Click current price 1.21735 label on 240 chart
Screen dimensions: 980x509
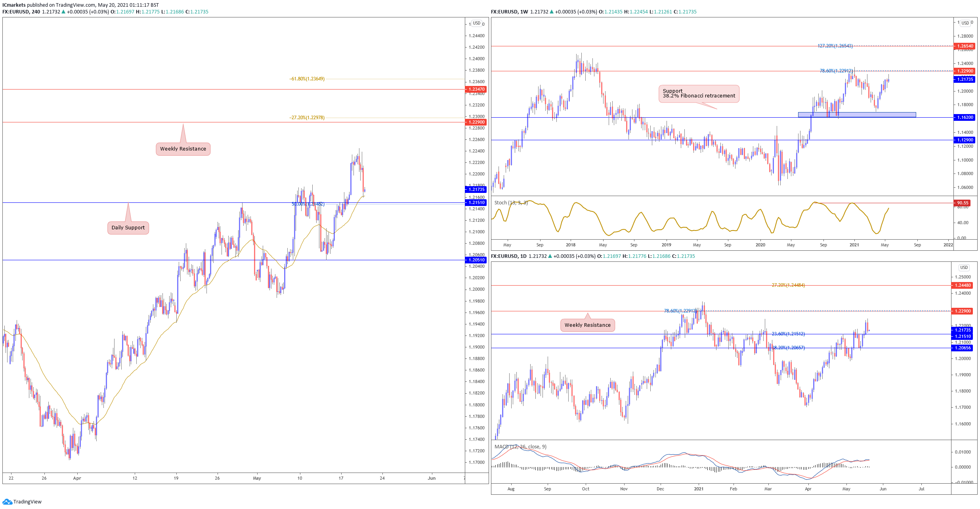coord(476,190)
